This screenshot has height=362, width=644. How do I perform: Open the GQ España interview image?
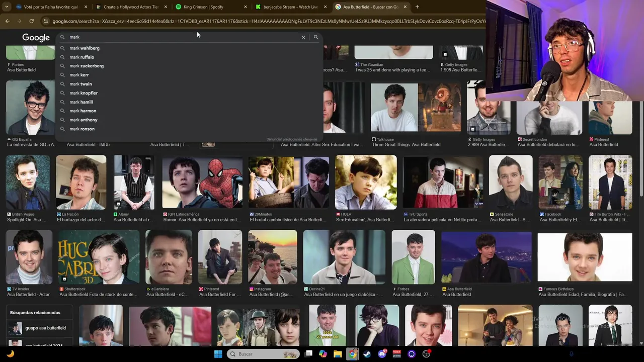click(x=31, y=108)
